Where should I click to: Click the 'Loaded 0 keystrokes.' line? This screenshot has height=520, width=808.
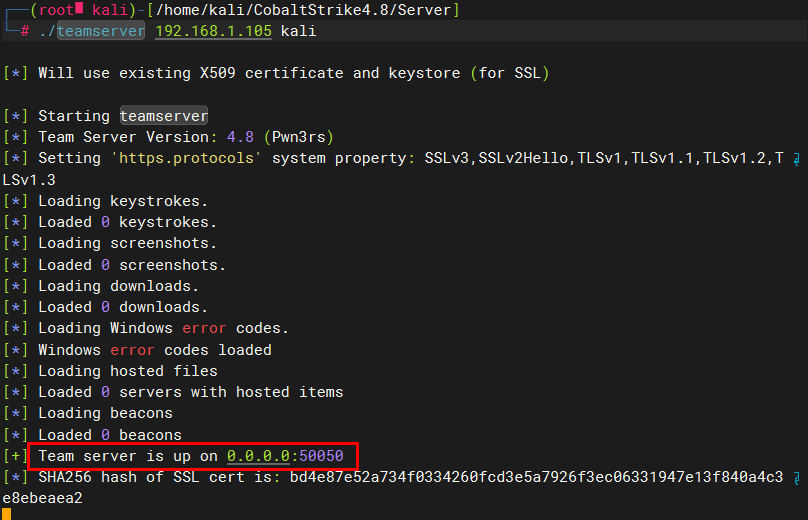[x=110, y=222]
